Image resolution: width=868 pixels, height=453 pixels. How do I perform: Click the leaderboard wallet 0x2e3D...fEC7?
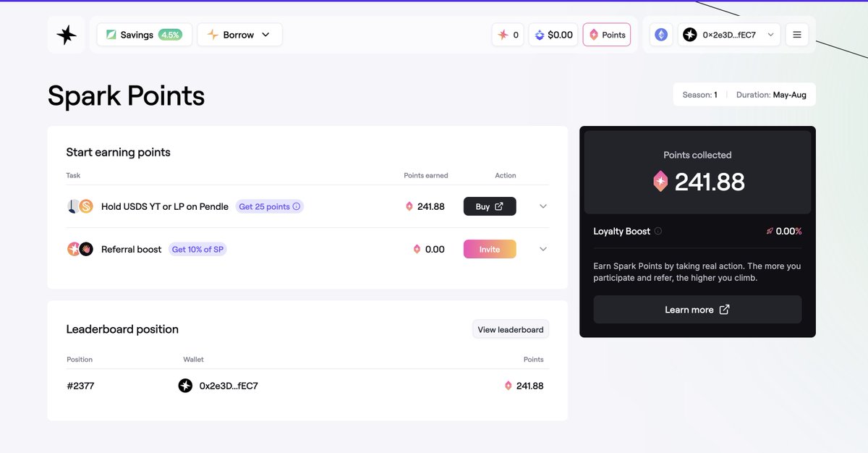click(229, 386)
